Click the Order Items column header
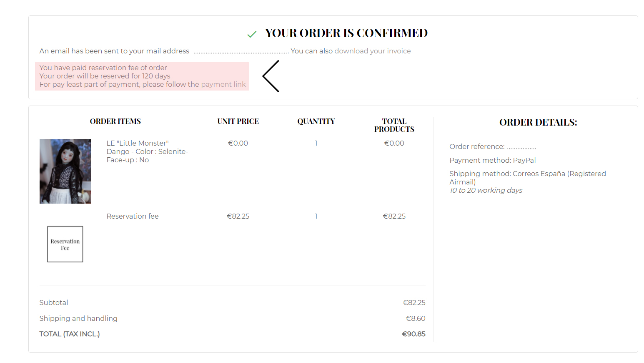The height and width of the screenshot is (363, 644). pyautogui.click(x=115, y=121)
